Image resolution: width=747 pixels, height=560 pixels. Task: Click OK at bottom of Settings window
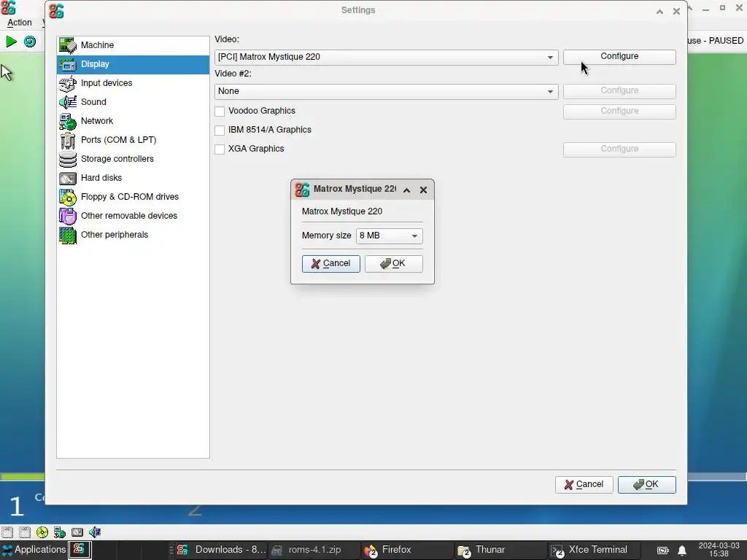click(x=646, y=485)
